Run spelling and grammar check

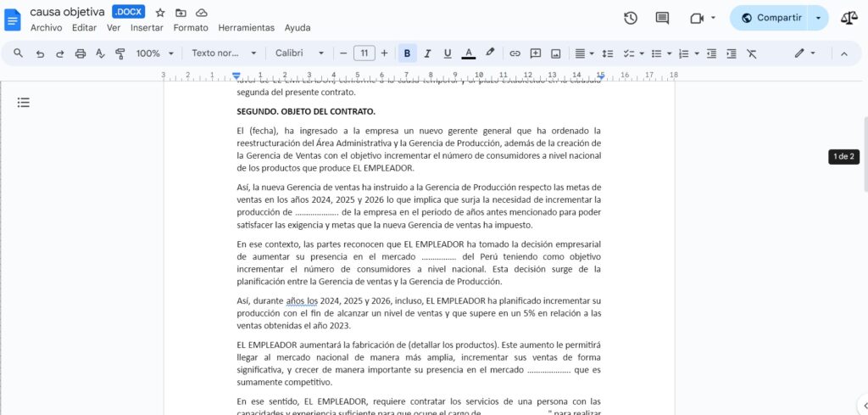coord(100,53)
